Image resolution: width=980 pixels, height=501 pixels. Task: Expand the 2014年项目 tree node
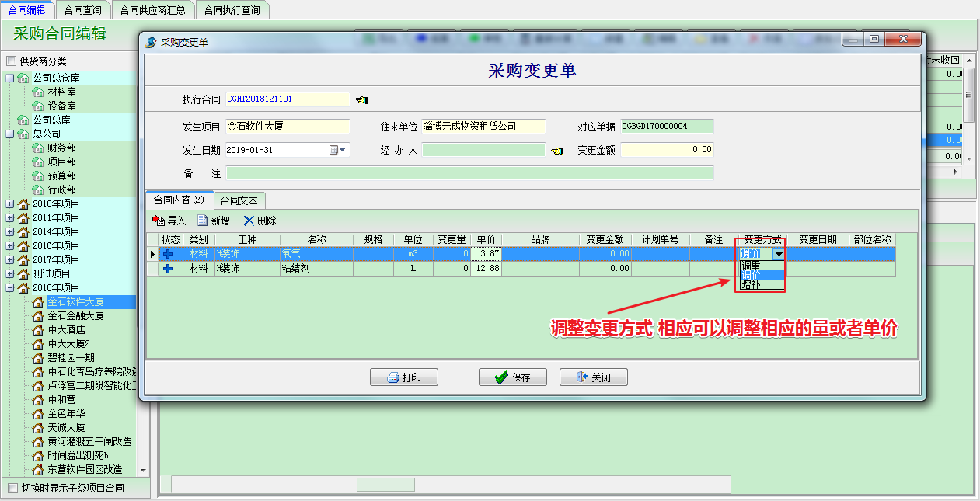point(10,231)
